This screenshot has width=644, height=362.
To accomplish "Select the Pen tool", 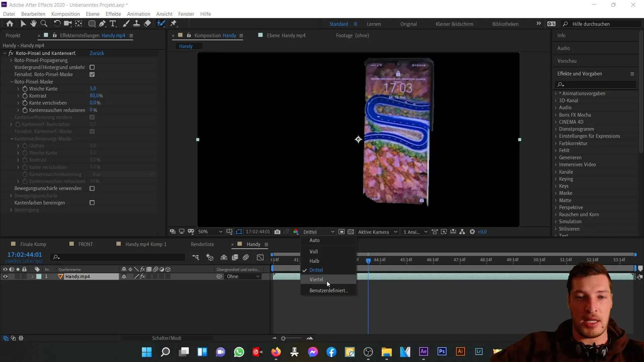I will click(x=102, y=23).
